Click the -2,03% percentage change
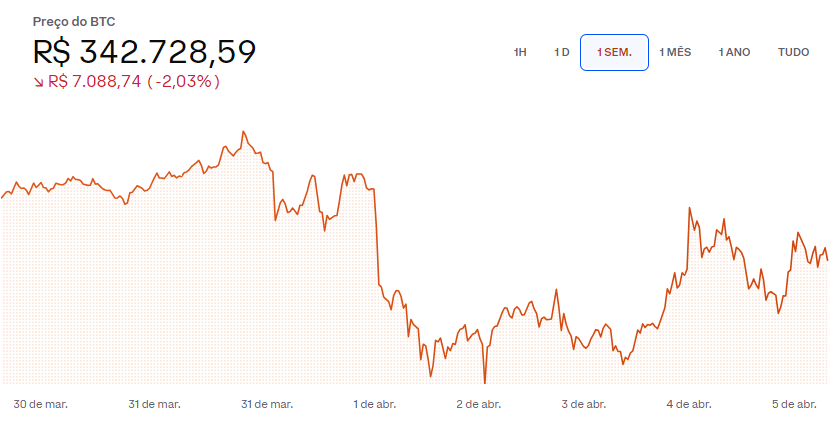Image resolution: width=840 pixels, height=433 pixels. 184,81
